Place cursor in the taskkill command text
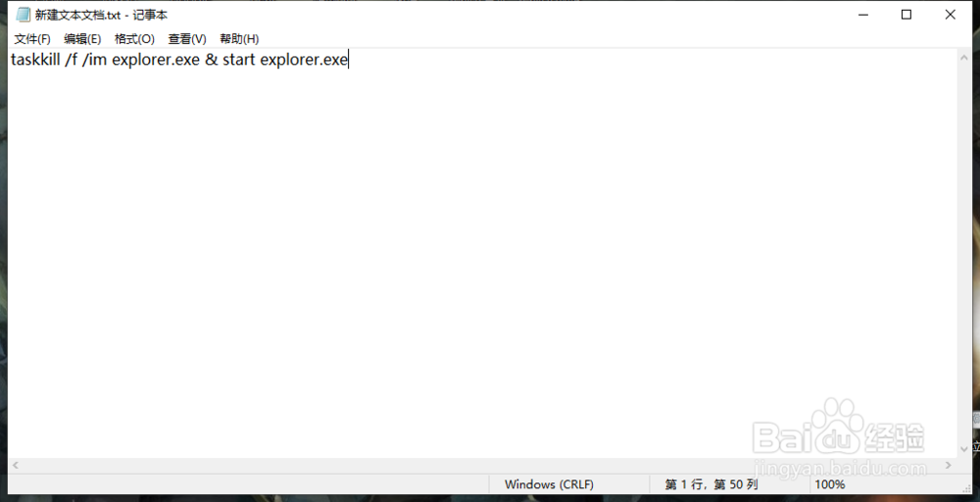Viewport: 980px width, 502px height. (178, 60)
